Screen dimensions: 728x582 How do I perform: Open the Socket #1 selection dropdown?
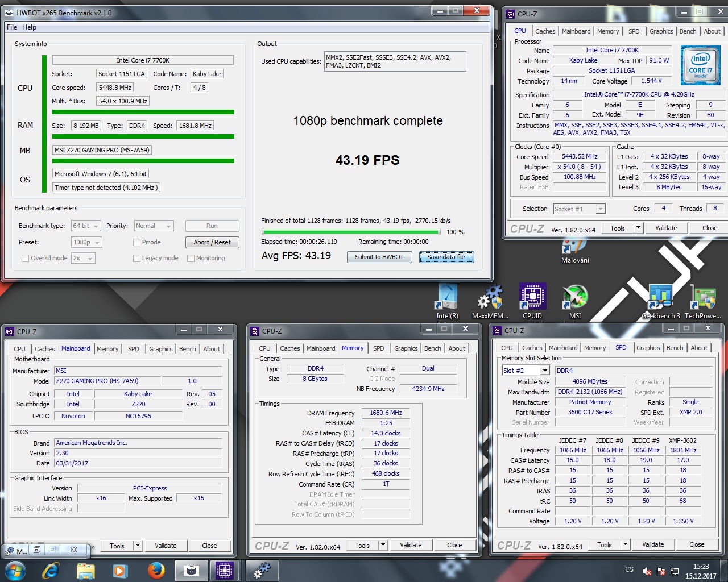coord(580,209)
